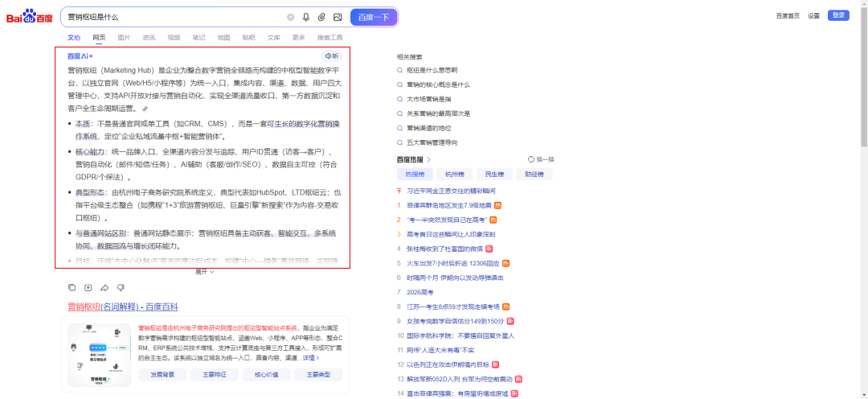
Task: Switch to the 文心 tab
Action: (x=74, y=38)
